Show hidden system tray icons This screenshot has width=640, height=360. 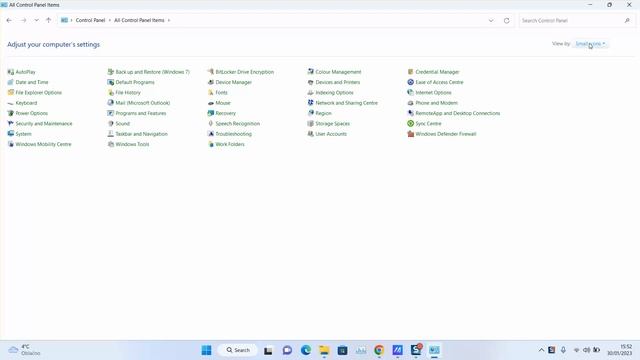pos(541,350)
